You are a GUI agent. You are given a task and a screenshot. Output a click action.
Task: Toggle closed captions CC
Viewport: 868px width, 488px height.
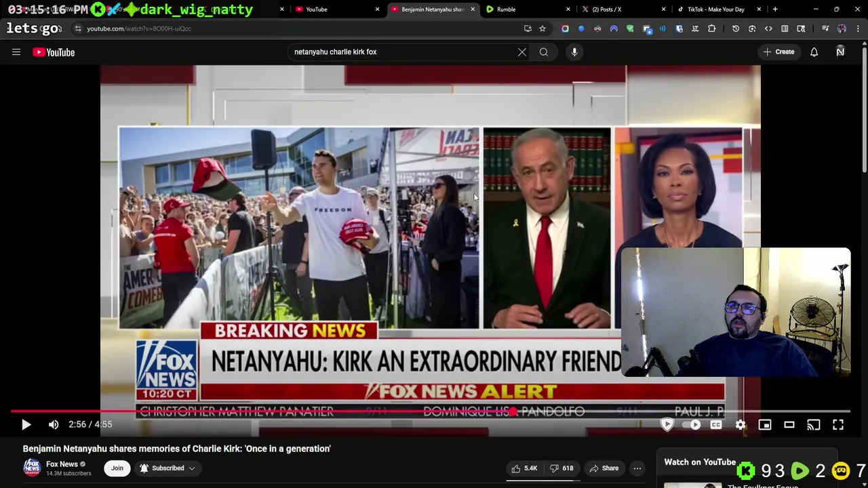point(716,424)
